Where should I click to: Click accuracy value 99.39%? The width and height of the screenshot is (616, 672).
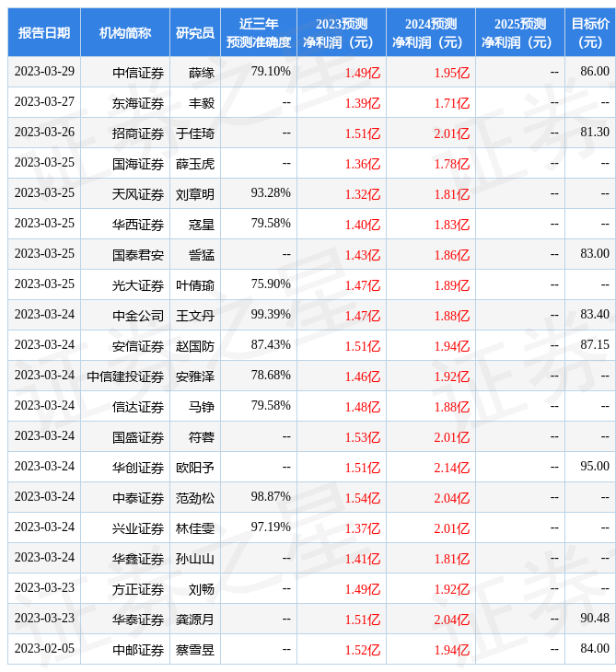click(x=271, y=315)
